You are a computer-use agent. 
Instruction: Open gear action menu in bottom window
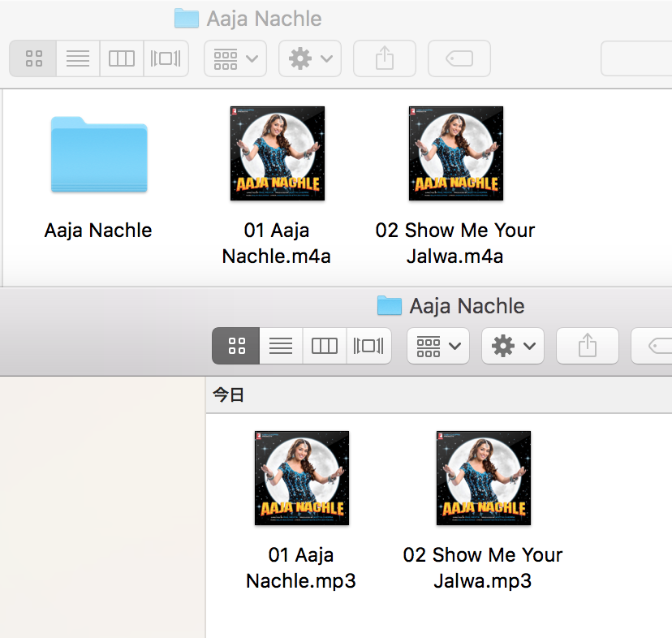point(513,347)
